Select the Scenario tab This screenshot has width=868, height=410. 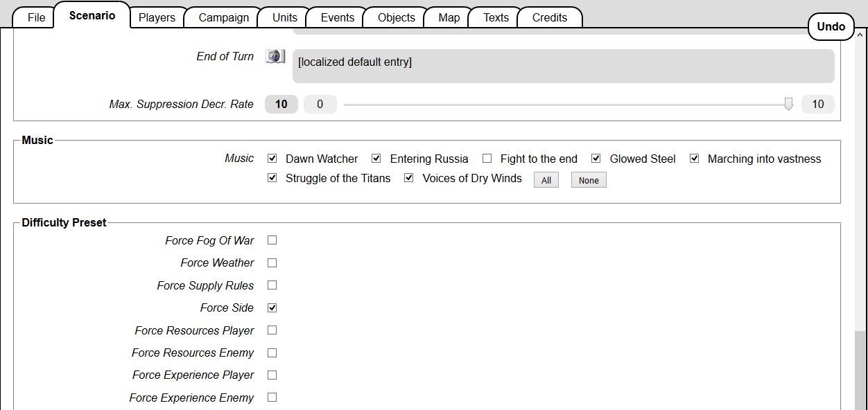pyautogui.click(x=92, y=15)
